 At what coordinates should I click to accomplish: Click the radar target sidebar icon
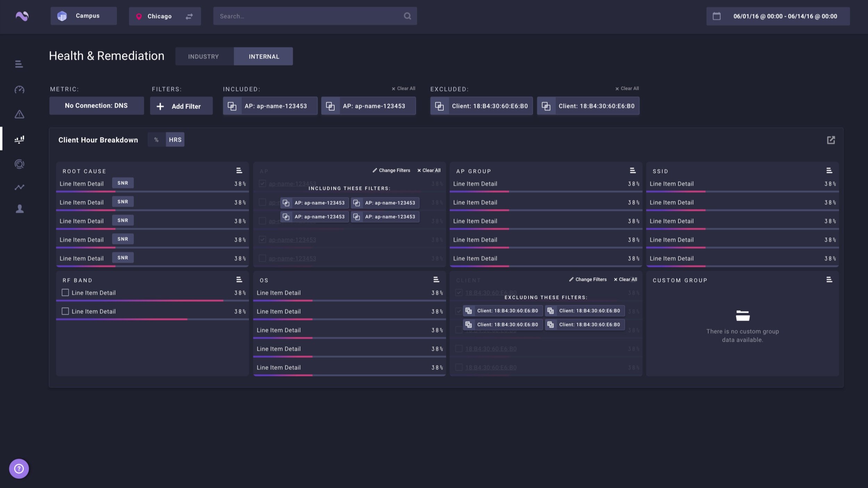coord(19,164)
